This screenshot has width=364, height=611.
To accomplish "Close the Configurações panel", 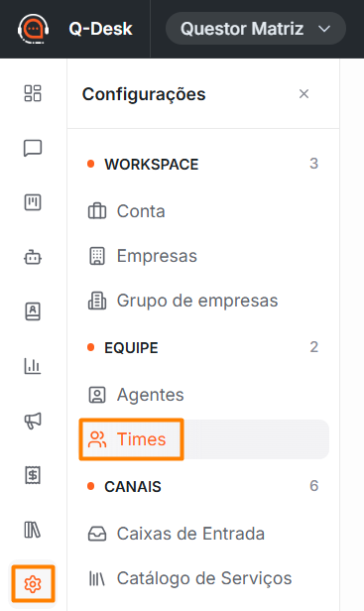I will [303, 94].
